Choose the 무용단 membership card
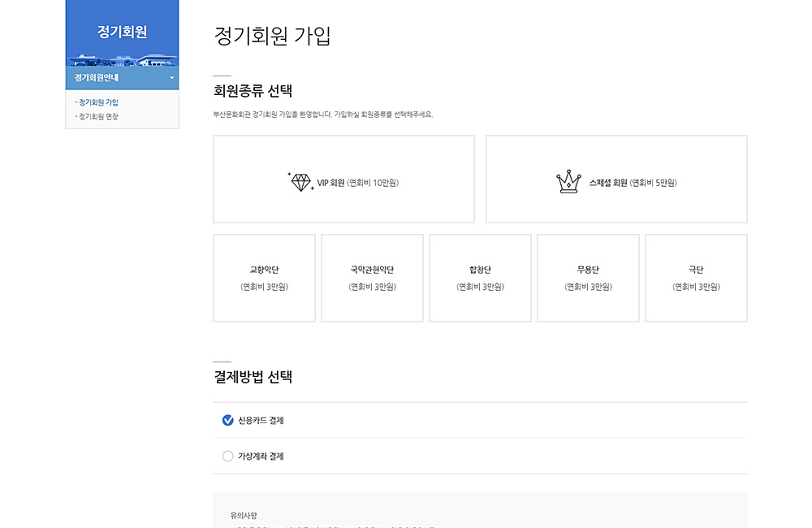The image size is (812, 528). tap(588, 278)
